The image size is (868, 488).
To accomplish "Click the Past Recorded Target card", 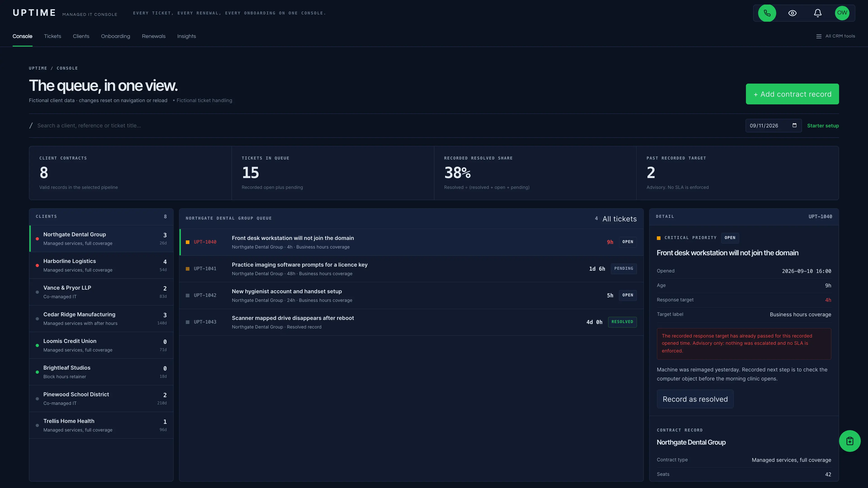I will point(737,173).
